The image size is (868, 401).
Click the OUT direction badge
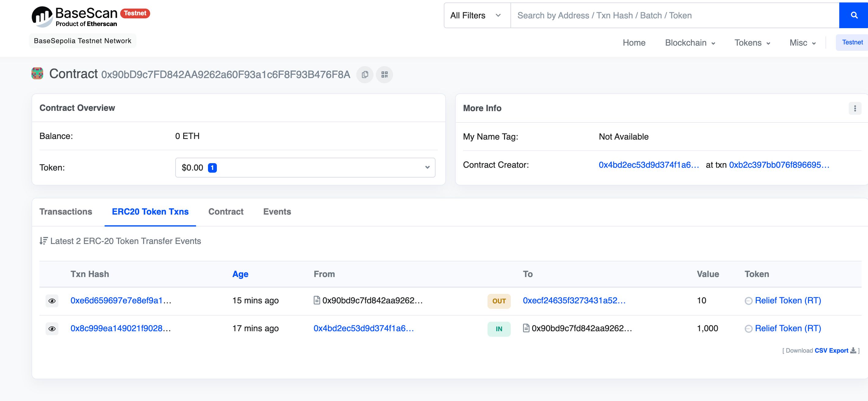499,301
